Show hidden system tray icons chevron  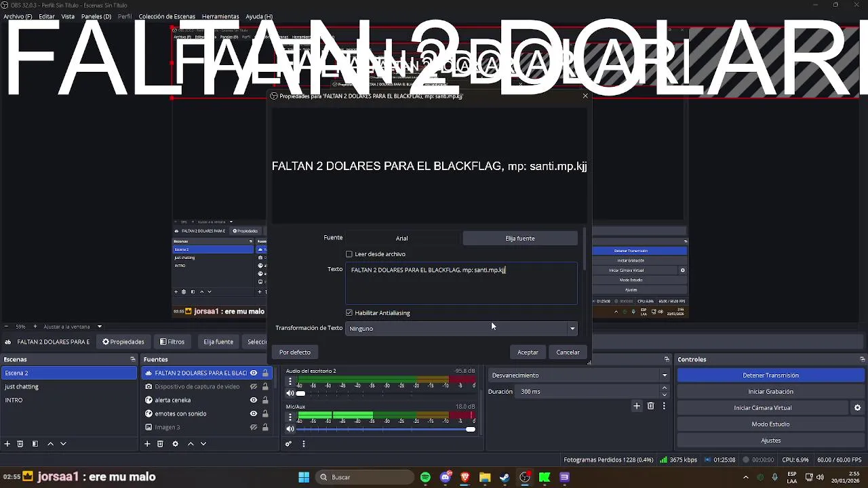[x=745, y=477]
